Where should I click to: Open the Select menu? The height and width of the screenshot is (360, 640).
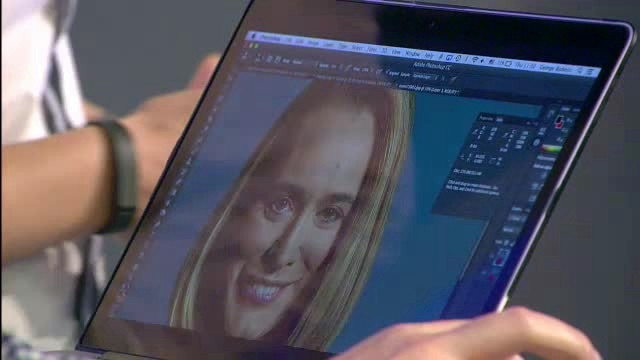[357, 47]
